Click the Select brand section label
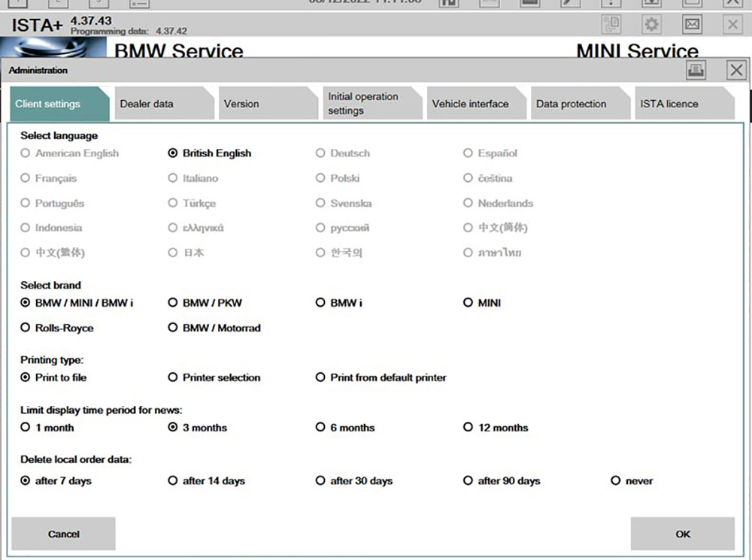The width and height of the screenshot is (752, 560). (x=50, y=286)
